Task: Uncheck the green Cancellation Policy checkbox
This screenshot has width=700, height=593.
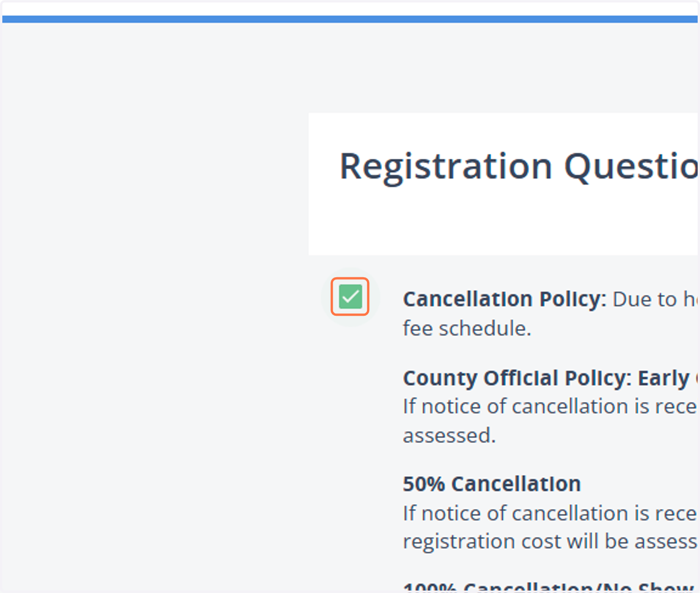Action: coord(350,296)
